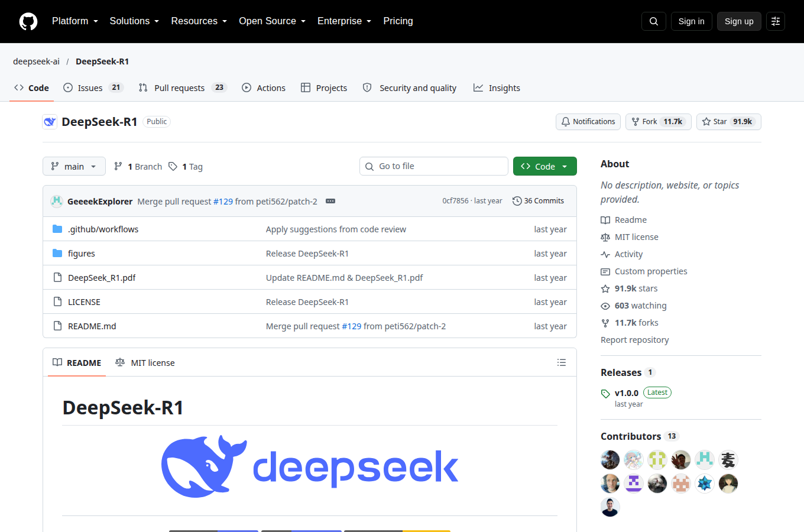Image resolution: width=804 pixels, height=532 pixels.
Task: Open the figures folder
Action: (x=82, y=254)
